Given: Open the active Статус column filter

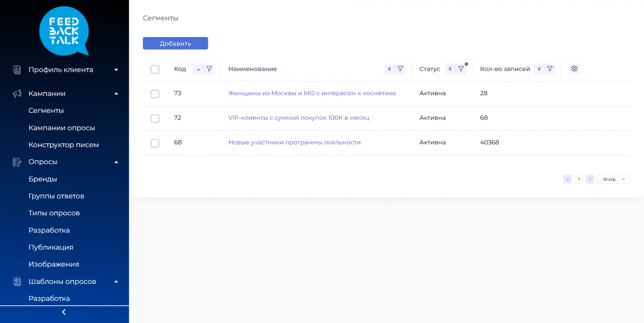Looking at the screenshot, I should [461, 69].
